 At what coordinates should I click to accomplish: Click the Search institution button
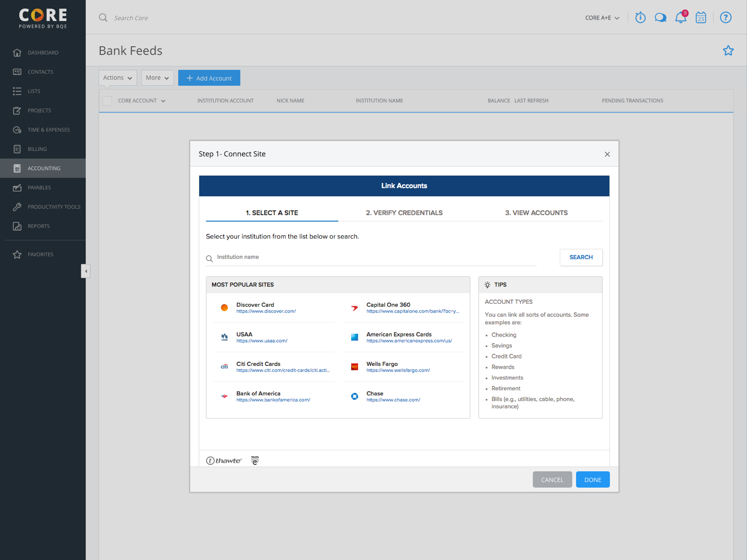click(581, 257)
